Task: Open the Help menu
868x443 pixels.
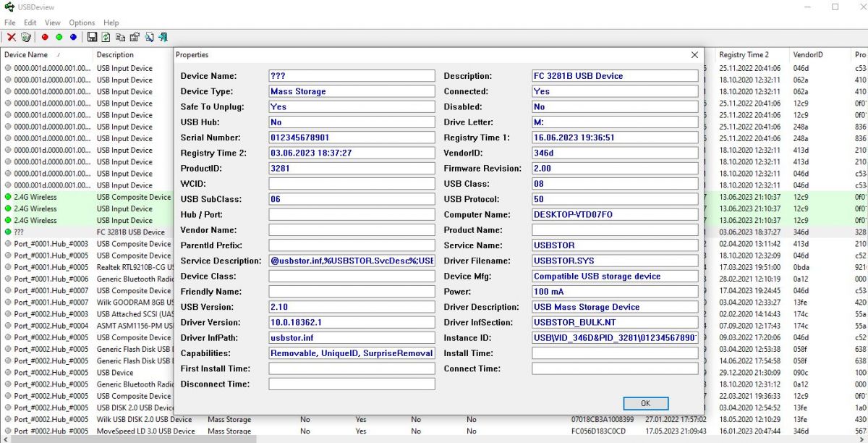Action: pyautogui.click(x=111, y=22)
